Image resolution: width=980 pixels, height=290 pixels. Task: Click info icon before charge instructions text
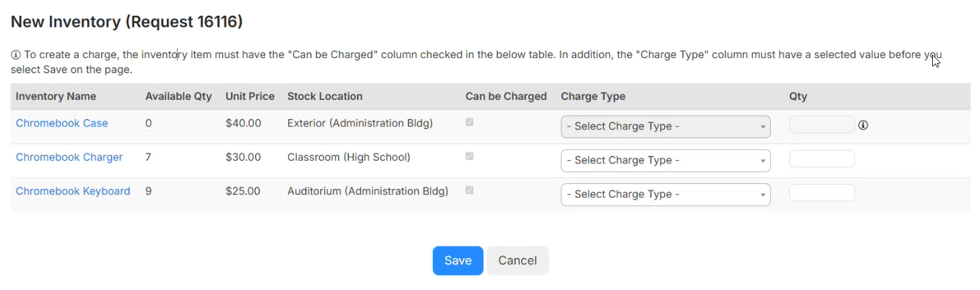pyautogui.click(x=16, y=55)
